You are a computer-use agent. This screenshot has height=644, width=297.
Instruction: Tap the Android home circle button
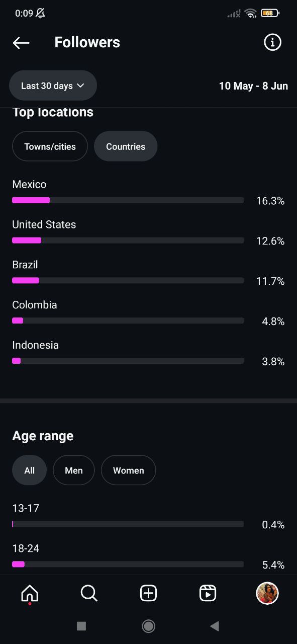coord(148,626)
